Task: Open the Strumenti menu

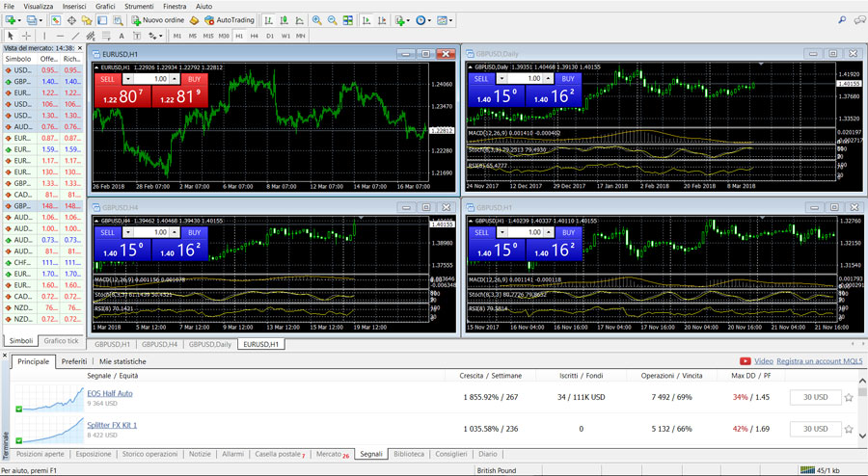Action: click(139, 6)
